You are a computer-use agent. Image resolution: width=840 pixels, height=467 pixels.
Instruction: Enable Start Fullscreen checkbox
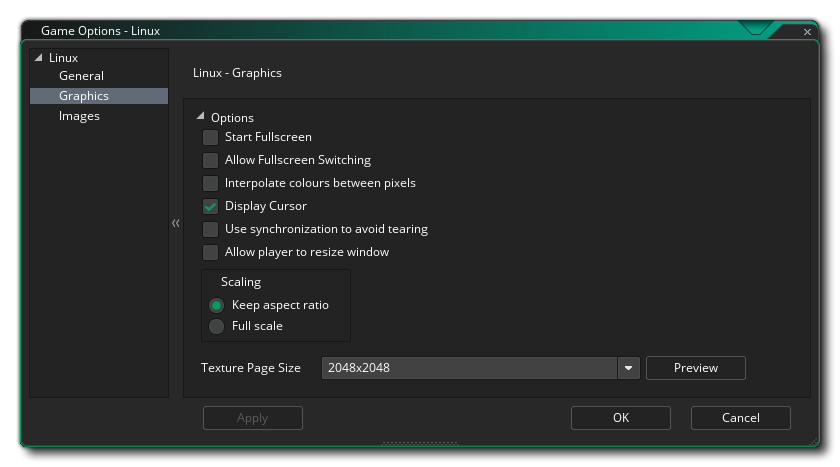pyautogui.click(x=210, y=137)
